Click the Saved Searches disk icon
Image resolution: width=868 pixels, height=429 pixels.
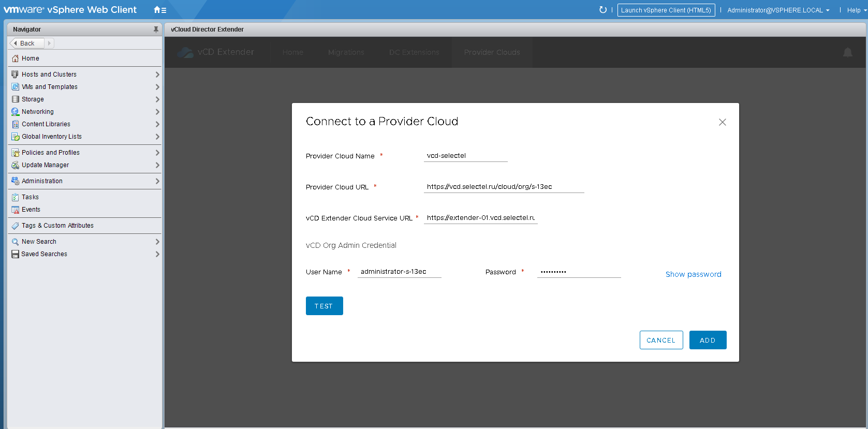(x=16, y=254)
